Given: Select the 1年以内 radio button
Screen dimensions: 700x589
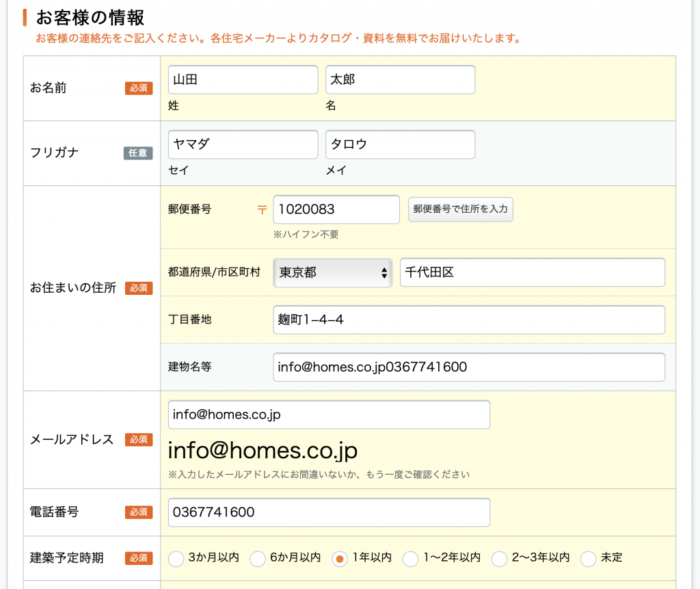Looking at the screenshot, I should point(340,559).
